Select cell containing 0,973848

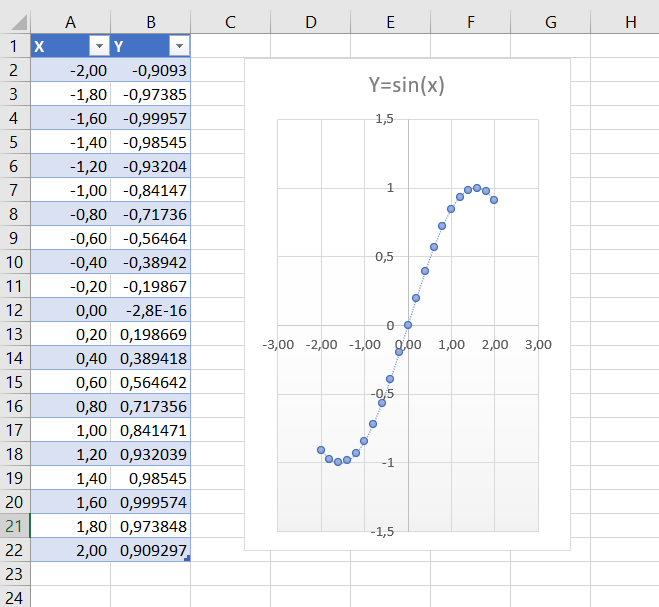pyautogui.click(x=150, y=526)
